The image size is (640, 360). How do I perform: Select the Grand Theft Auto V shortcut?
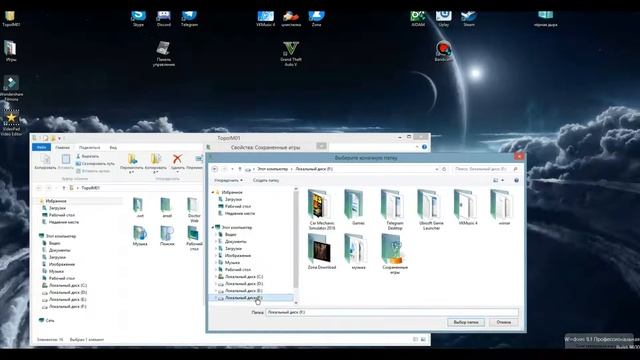pyautogui.click(x=291, y=53)
